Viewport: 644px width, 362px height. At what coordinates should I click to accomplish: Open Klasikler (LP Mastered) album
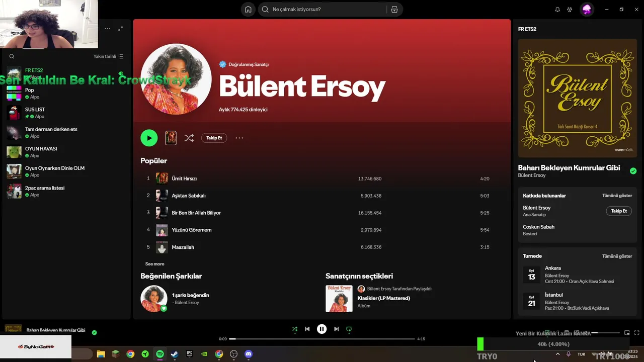point(383,298)
